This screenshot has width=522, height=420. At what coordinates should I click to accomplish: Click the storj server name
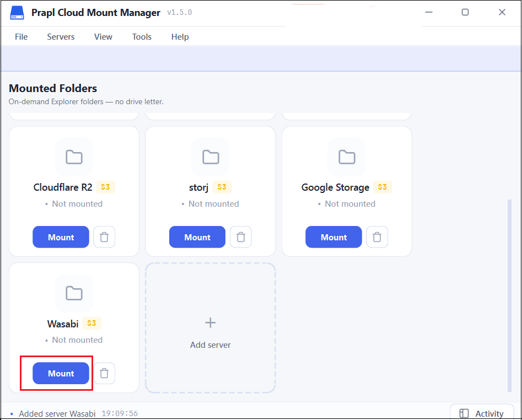tap(199, 188)
